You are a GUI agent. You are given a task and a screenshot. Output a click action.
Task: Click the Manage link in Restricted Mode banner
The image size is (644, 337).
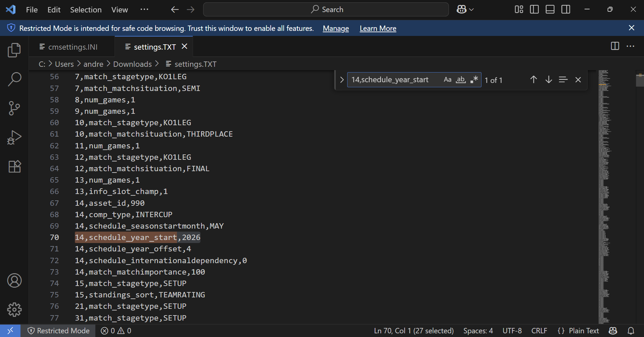click(335, 29)
